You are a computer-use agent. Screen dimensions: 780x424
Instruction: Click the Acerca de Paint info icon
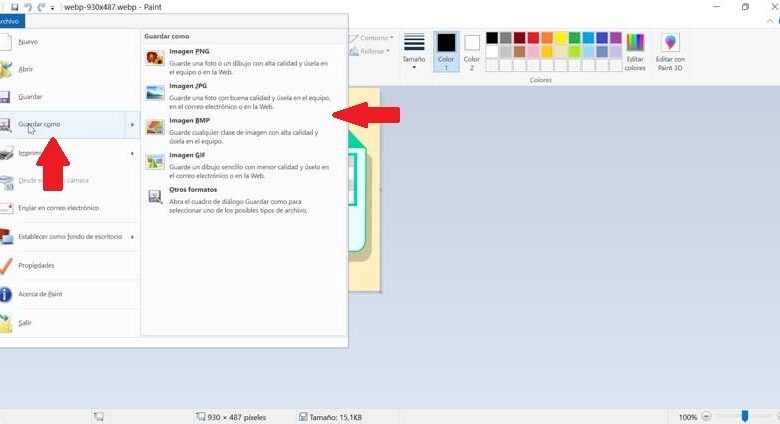coord(5,295)
